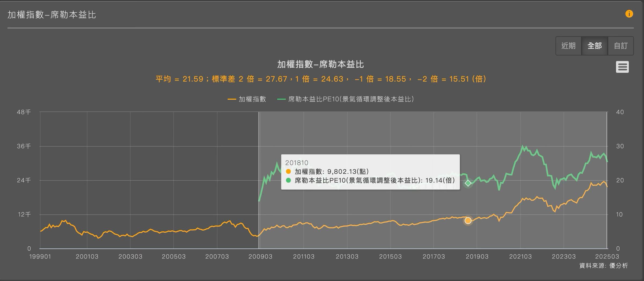644x281 pixels.
Task: Click the left axis label 12千
Action: (24, 214)
